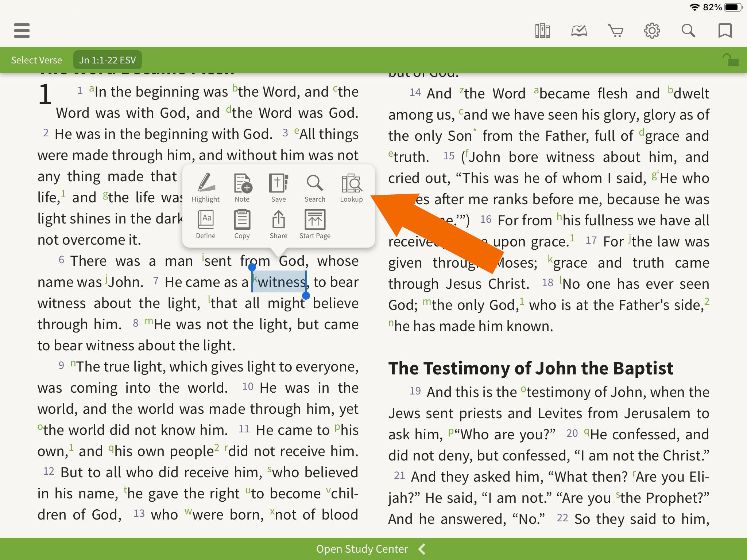Tap verse number 14
Image resolution: width=747 pixels, height=560 pixels.
415,92
